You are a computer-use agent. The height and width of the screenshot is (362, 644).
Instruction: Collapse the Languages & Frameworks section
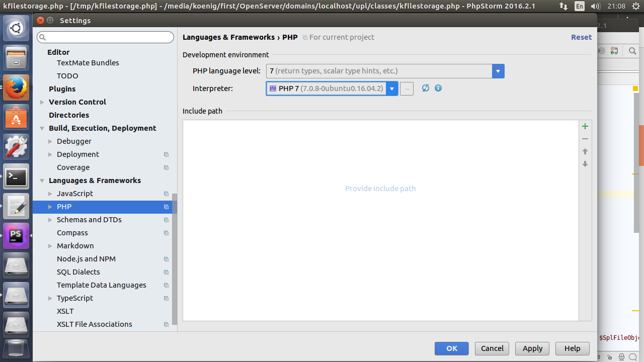coord(42,180)
